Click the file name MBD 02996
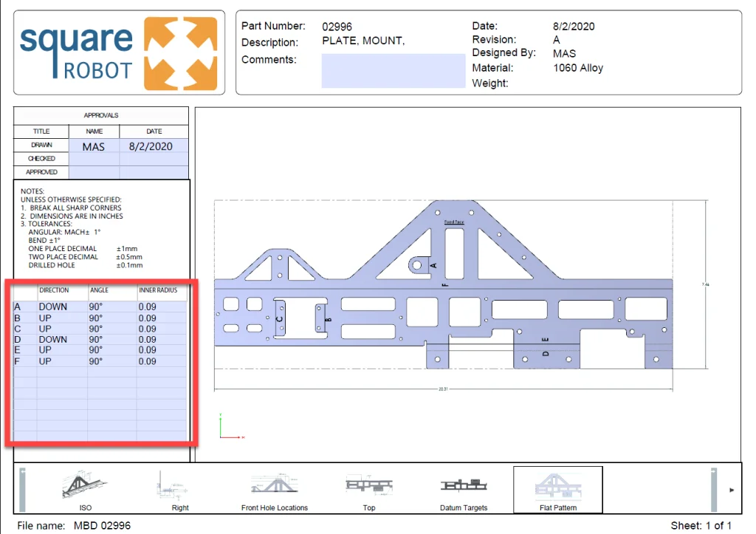 point(103,525)
